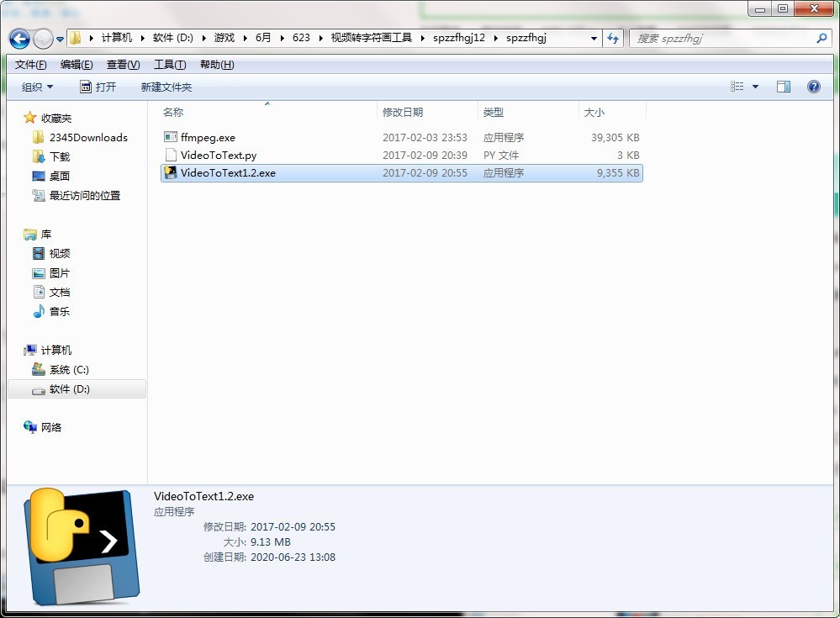Sort by 类型 column header
840x618 pixels.
pos(493,113)
